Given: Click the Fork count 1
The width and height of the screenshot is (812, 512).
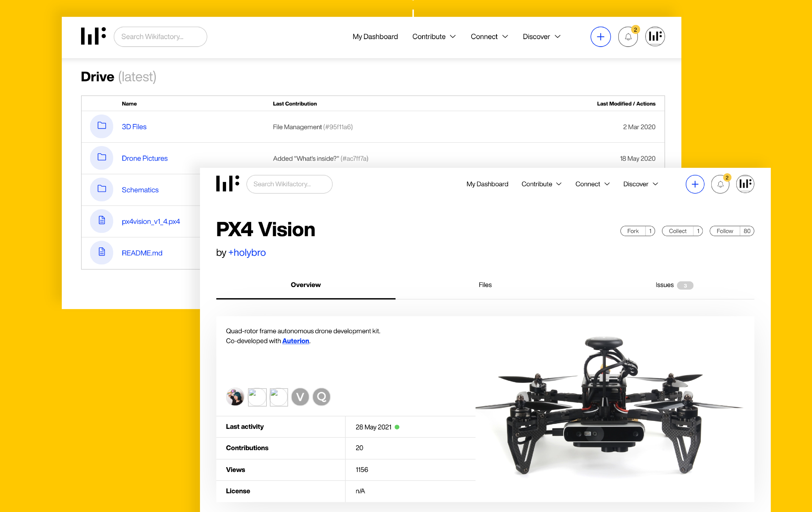Looking at the screenshot, I should coord(650,231).
